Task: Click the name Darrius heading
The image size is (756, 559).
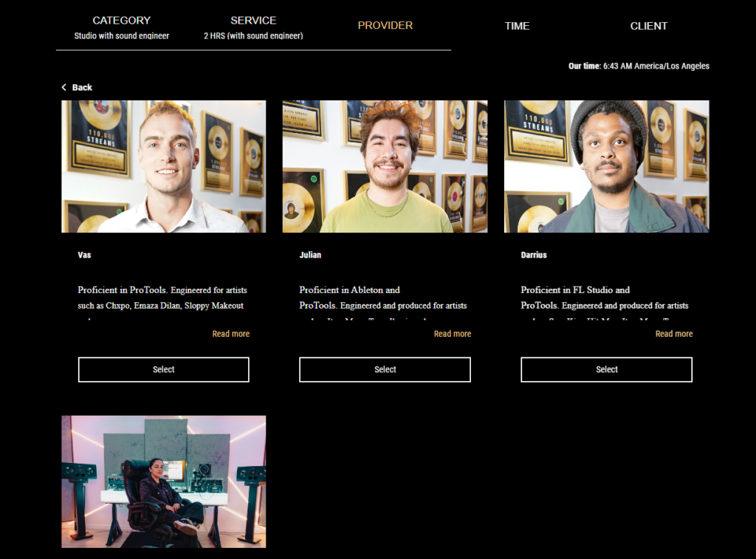Action: 534,255
